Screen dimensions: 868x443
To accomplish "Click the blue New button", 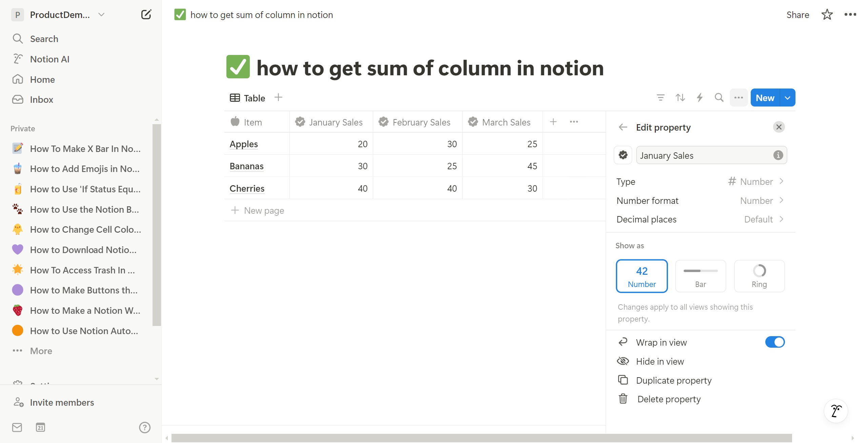I will click(x=765, y=98).
